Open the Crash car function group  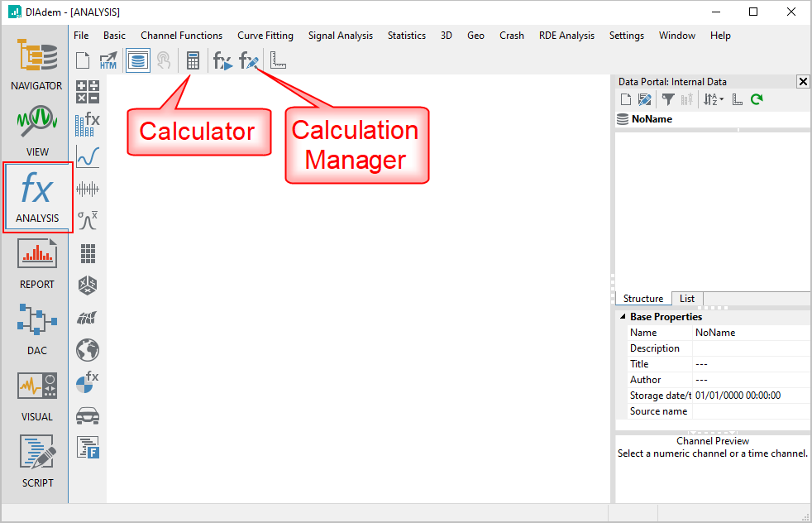[x=88, y=415]
